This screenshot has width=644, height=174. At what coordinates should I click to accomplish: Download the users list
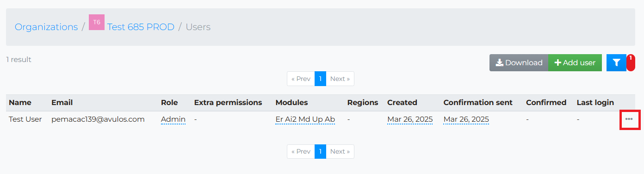[x=519, y=62]
